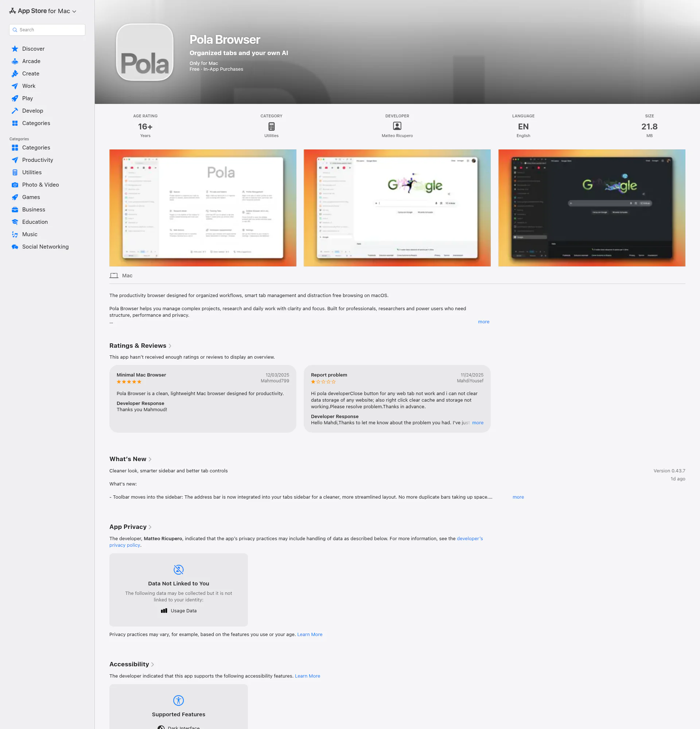700x729 pixels.
Task: Open the dark mode Google screenshot
Action: (x=592, y=208)
